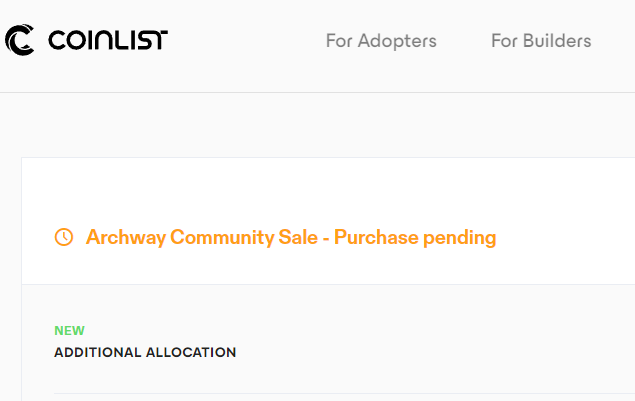Click the word Archway in heading
Viewport: 635px width, 401px height.
(x=126, y=237)
